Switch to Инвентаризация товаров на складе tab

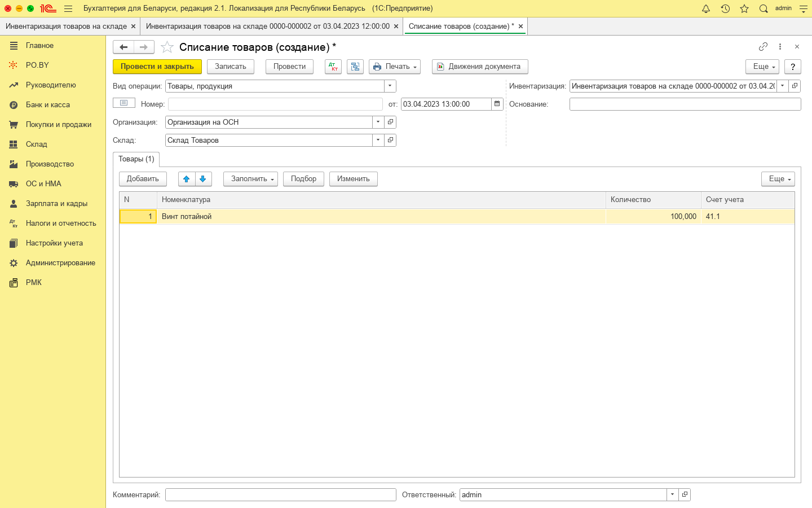pos(67,26)
